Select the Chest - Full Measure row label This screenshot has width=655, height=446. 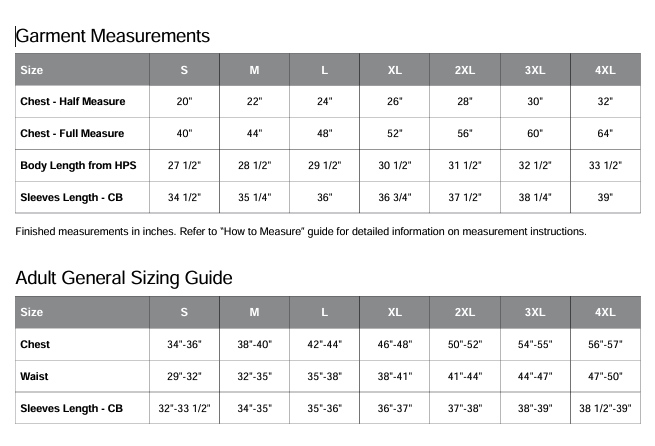[x=72, y=133]
